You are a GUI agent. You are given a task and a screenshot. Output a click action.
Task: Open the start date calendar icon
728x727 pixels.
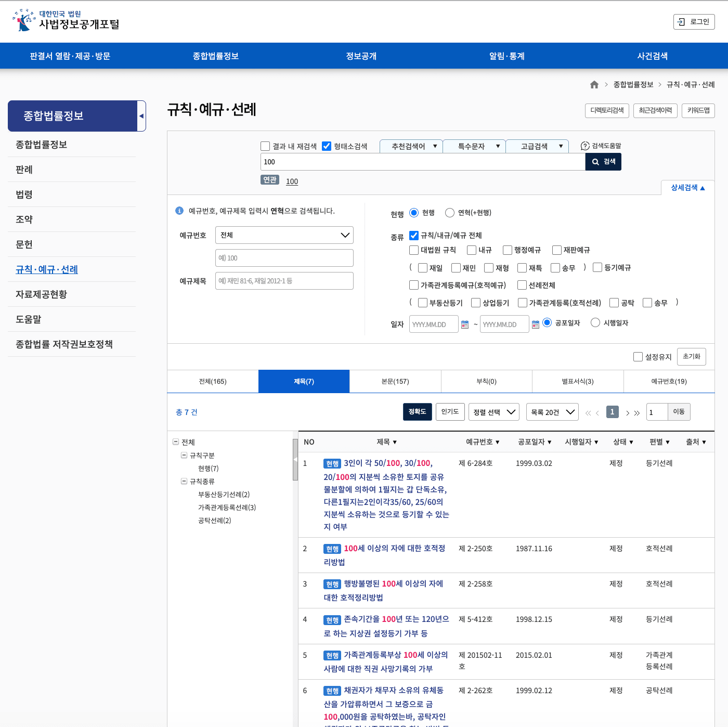(x=465, y=324)
